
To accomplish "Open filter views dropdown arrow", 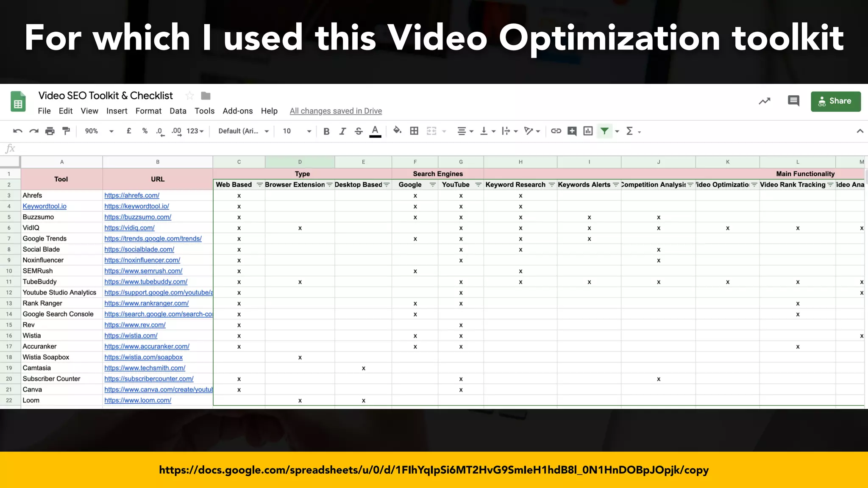I will click(617, 132).
